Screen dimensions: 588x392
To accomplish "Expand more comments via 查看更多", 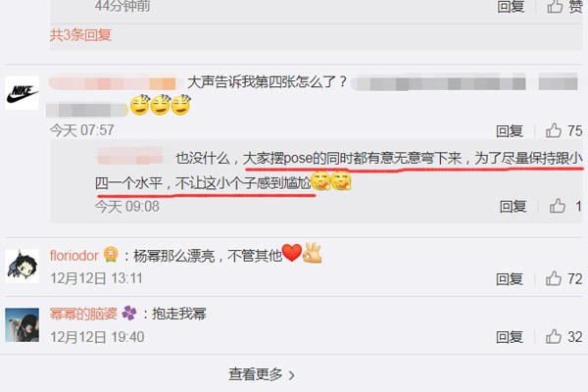I will coord(262,374).
